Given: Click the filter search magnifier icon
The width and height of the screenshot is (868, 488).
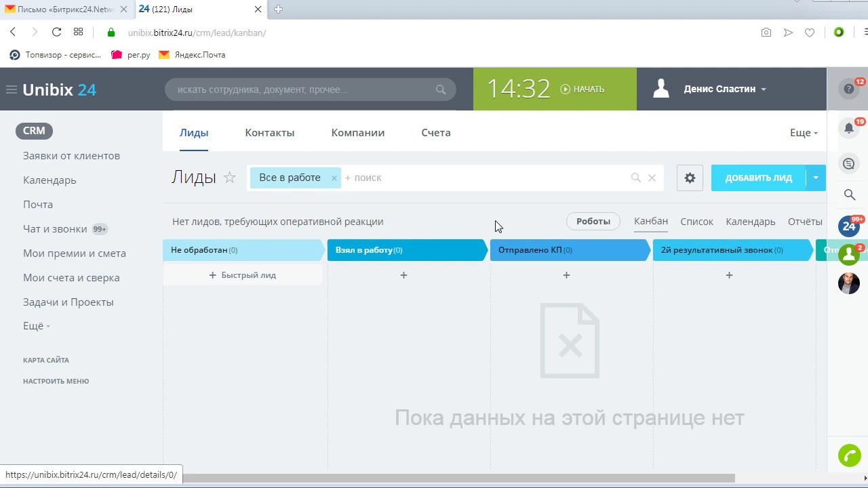Looking at the screenshot, I should 636,178.
